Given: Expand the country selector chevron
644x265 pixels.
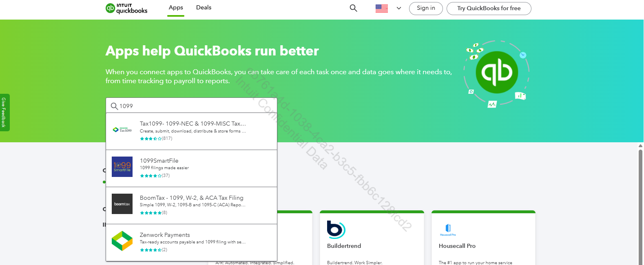Looking at the screenshot, I should 399,8.
